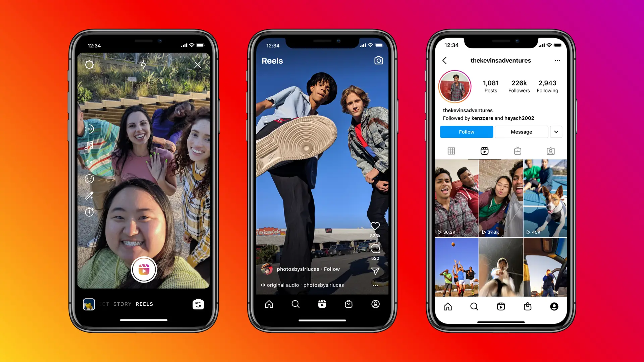Tap the 45k views video thumbnail
644x362 pixels.
coord(544,198)
